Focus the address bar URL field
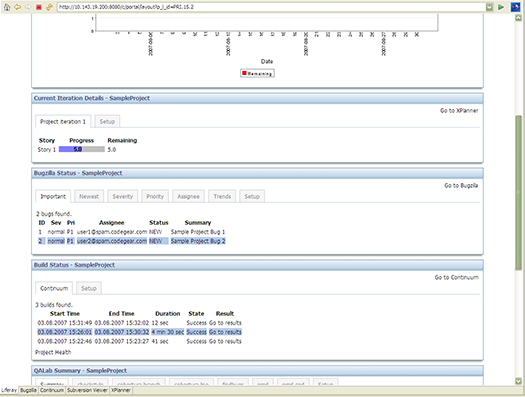Image resolution: width=525 pixels, height=397 pixels. click(271, 7)
